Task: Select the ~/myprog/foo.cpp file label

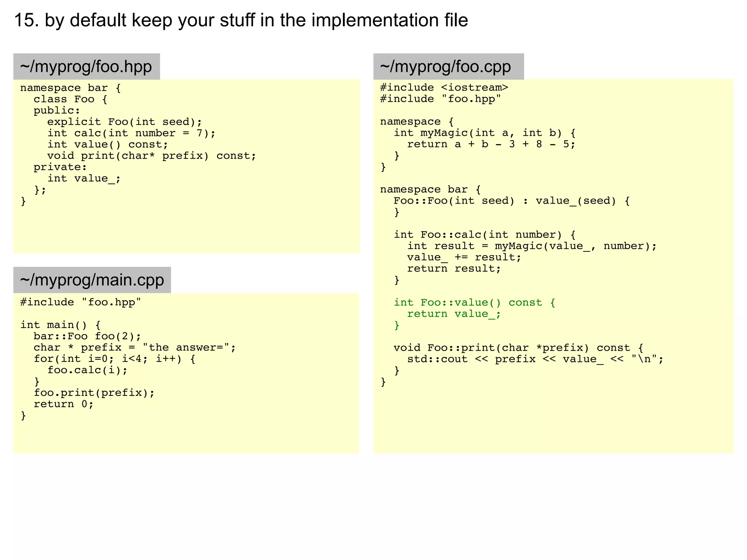Action: (448, 67)
